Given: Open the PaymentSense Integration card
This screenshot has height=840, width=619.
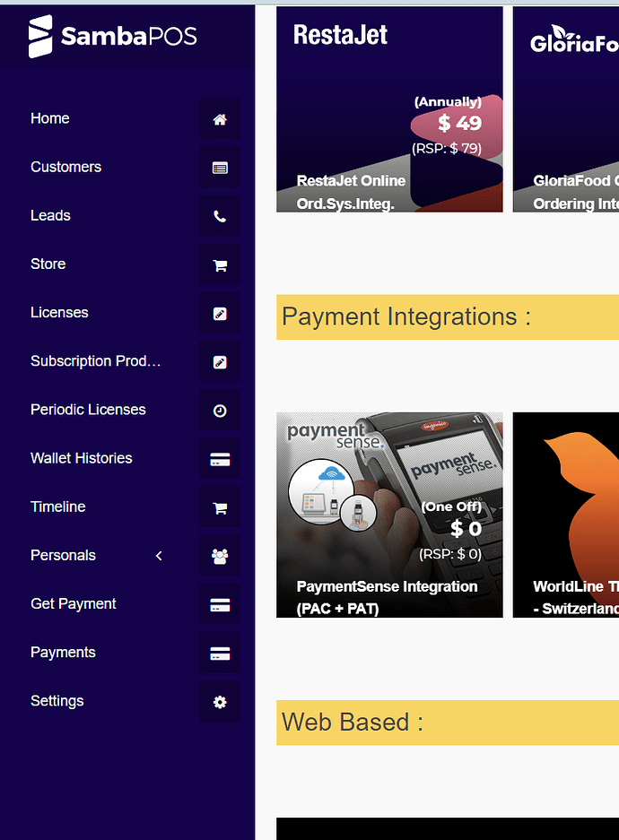Looking at the screenshot, I should [x=389, y=515].
